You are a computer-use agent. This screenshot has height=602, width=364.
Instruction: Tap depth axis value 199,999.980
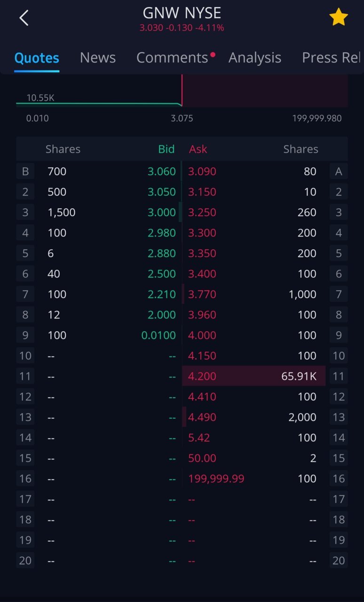317,118
